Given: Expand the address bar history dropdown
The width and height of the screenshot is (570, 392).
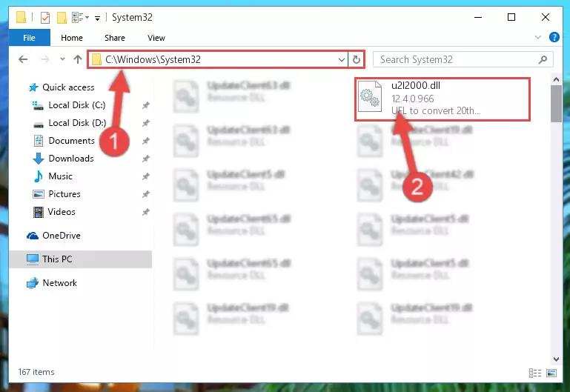Looking at the screenshot, I should (x=342, y=59).
